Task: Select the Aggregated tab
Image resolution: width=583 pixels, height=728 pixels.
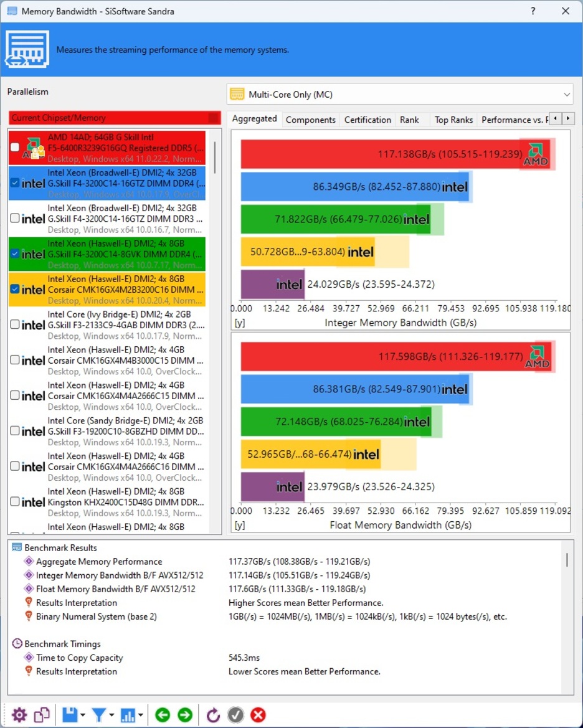Action: click(255, 119)
